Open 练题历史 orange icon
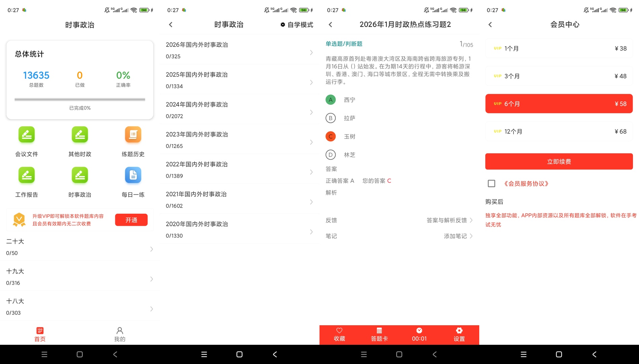The image size is (639, 364). tap(133, 135)
